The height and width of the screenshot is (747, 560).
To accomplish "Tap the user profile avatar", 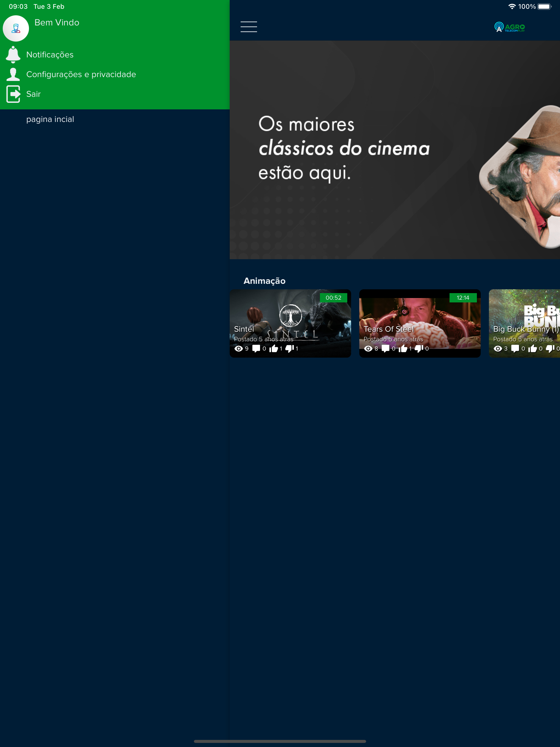I will tap(16, 28).
